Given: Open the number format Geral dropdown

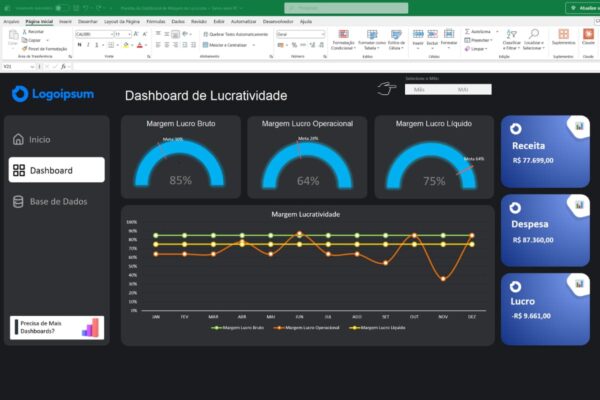Looking at the screenshot, I should [x=323, y=34].
